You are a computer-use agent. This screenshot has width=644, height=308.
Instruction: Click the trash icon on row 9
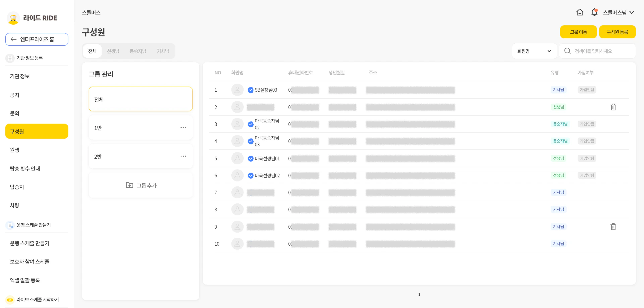613,227
